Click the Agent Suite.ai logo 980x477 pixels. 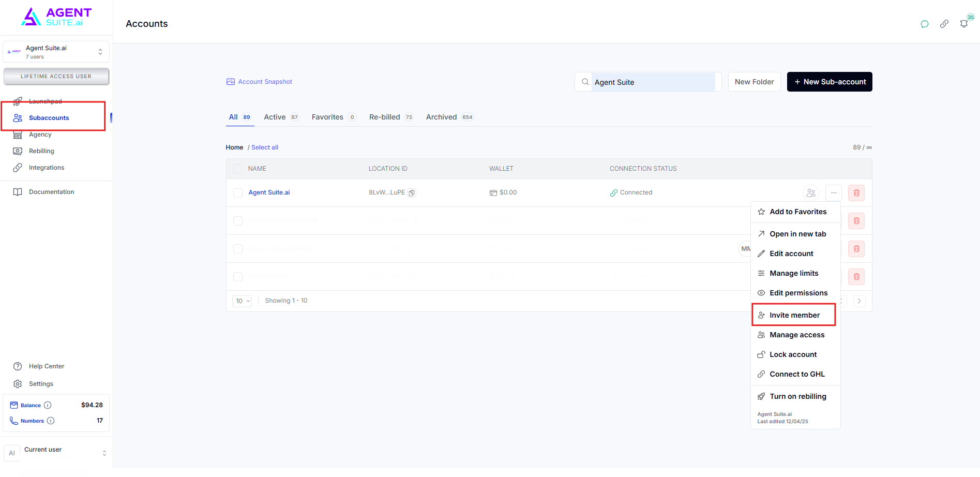click(56, 17)
